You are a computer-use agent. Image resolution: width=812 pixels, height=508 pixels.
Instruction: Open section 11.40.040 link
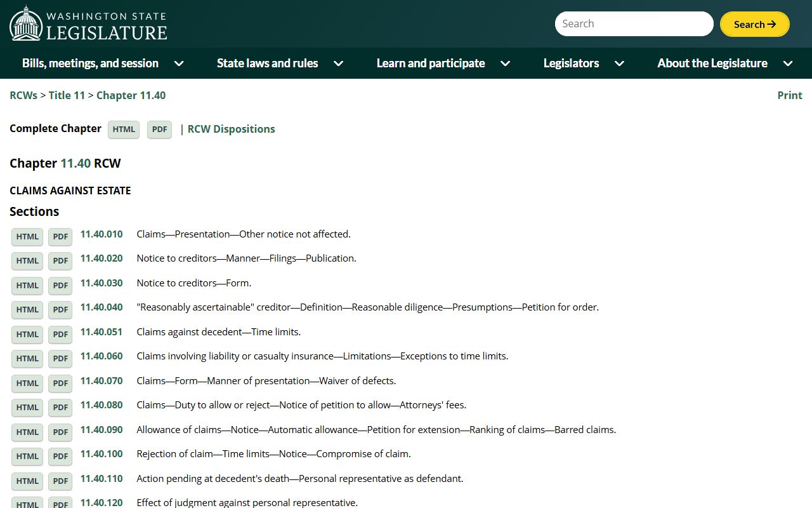coord(101,307)
